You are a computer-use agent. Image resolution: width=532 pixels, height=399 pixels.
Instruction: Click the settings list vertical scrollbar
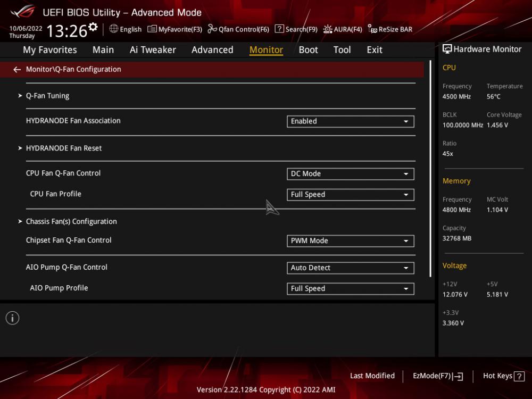pos(430,169)
